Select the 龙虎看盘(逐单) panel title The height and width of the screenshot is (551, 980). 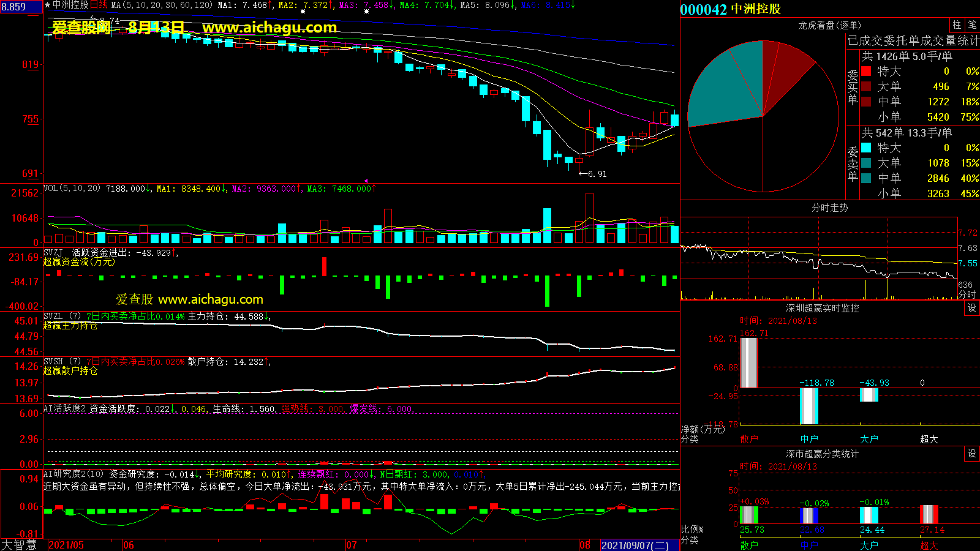(829, 25)
